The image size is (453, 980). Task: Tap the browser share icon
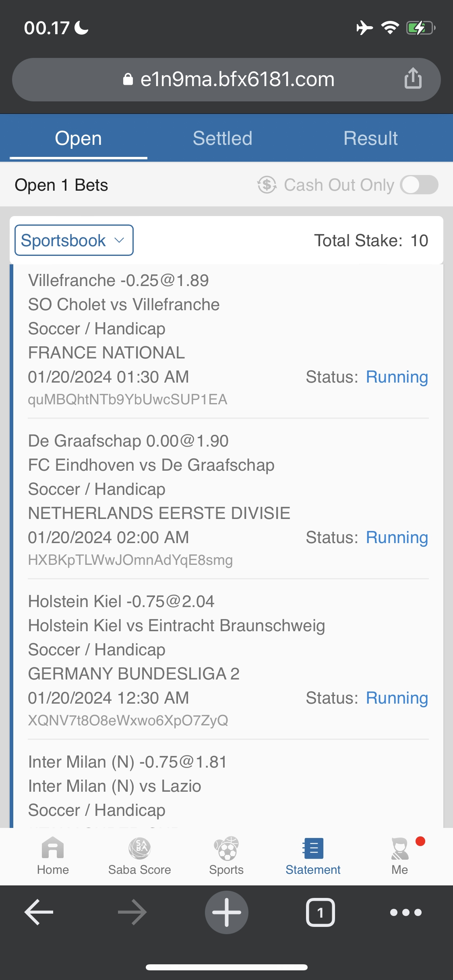(x=413, y=78)
